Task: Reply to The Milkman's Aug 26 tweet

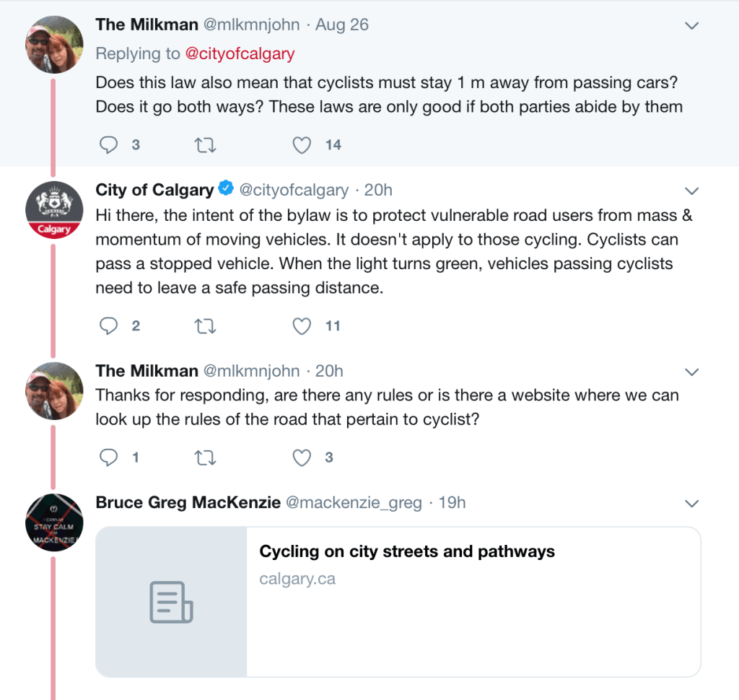Action: pyautogui.click(x=108, y=145)
